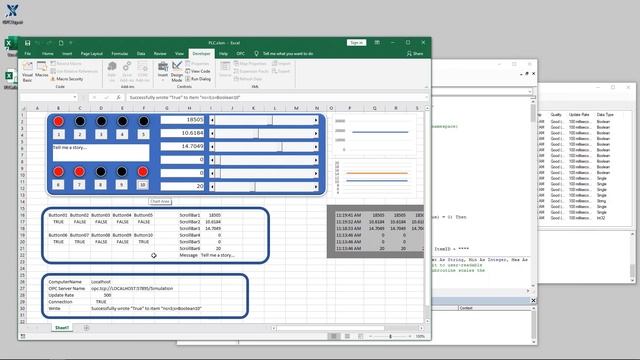Toggle button 5 on the control panel

143,134
